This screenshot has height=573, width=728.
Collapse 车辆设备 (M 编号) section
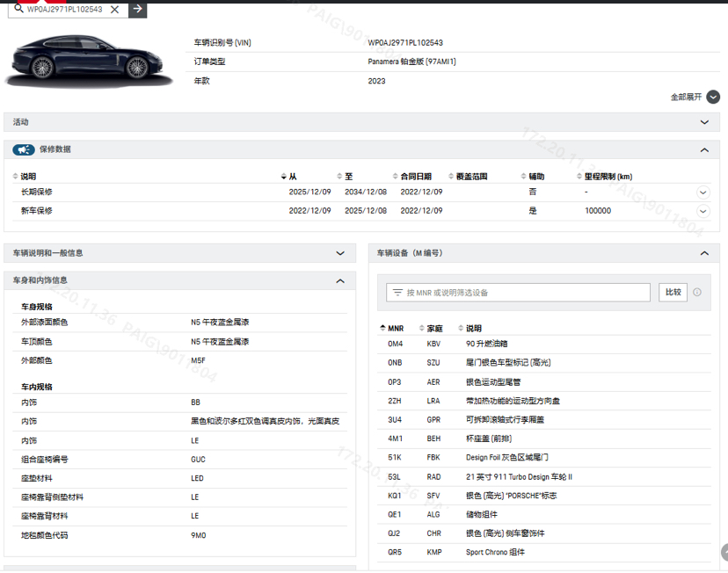pos(704,253)
